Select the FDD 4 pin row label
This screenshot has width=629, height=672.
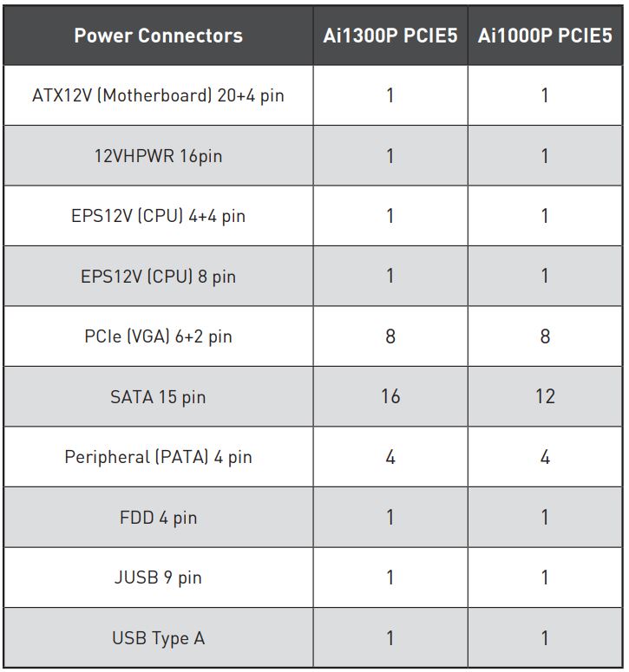click(158, 518)
